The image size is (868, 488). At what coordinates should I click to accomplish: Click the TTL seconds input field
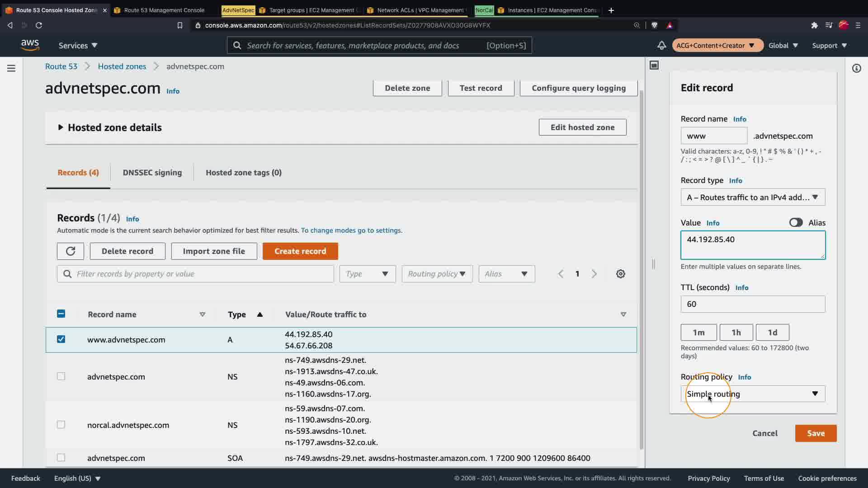click(x=753, y=304)
